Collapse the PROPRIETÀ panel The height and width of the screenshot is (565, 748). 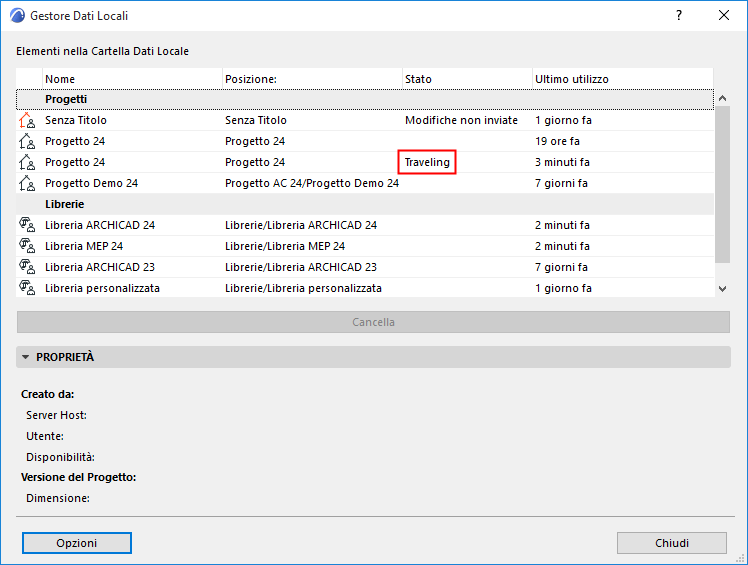[26, 357]
